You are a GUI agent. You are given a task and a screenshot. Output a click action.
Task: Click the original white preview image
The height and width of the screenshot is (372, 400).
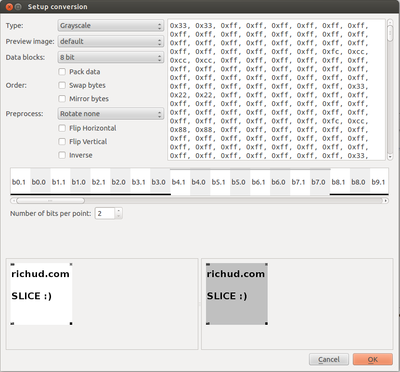click(41, 294)
